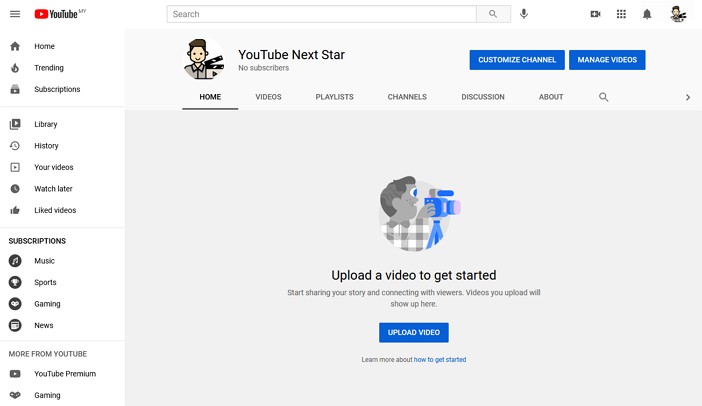Open Music subscription label
The width and height of the screenshot is (702, 406).
(44, 261)
